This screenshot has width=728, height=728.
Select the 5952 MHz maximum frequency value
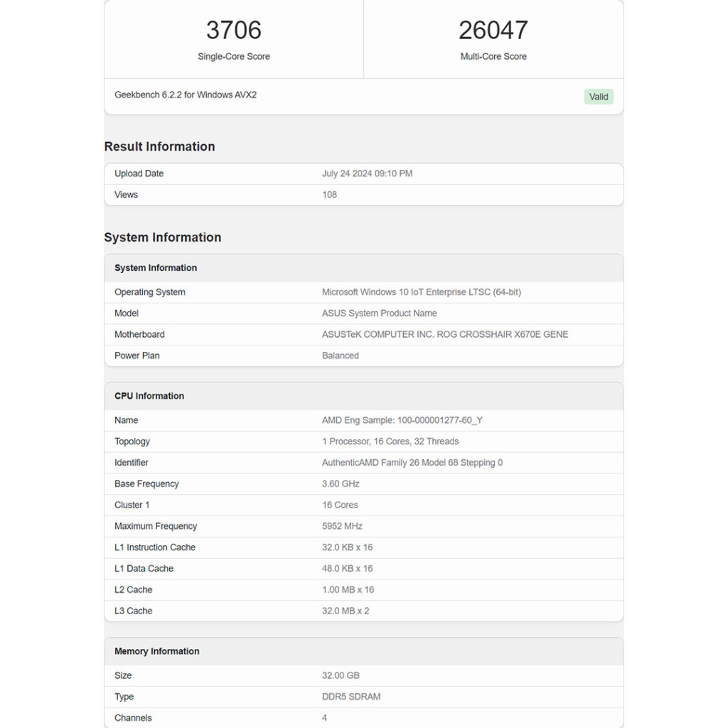pos(342,526)
